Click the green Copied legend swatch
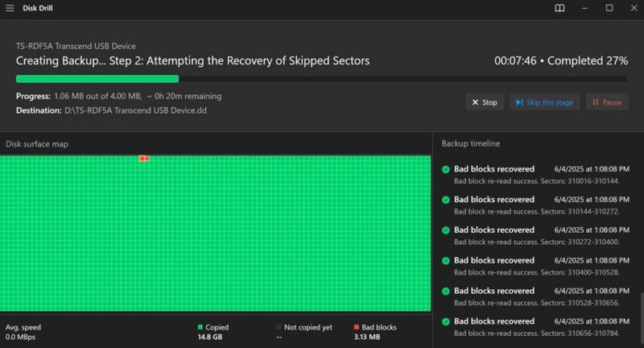The height and width of the screenshot is (348, 644). pos(200,327)
